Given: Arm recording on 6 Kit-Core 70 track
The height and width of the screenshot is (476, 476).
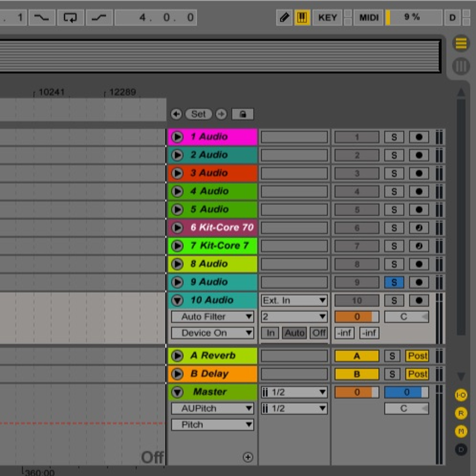Looking at the screenshot, I should pyautogui.click(x=419, y=228).
